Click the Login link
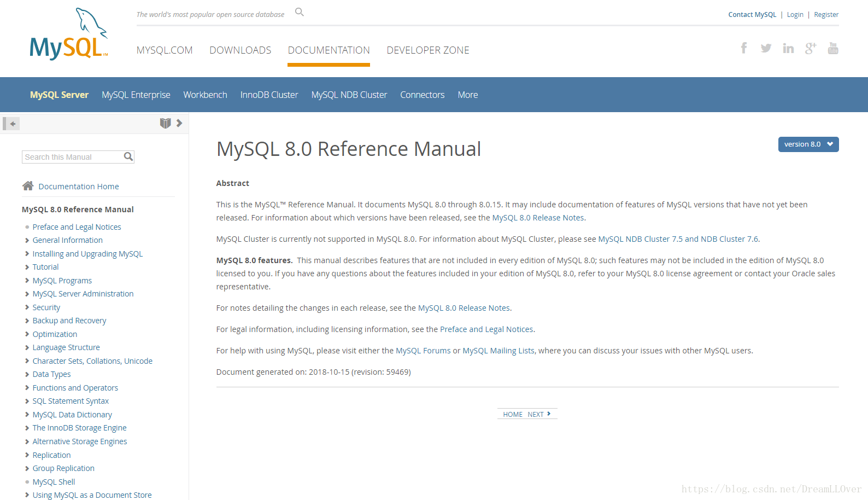The width and height of the screenshot is (868, 500). coord(795,15)
